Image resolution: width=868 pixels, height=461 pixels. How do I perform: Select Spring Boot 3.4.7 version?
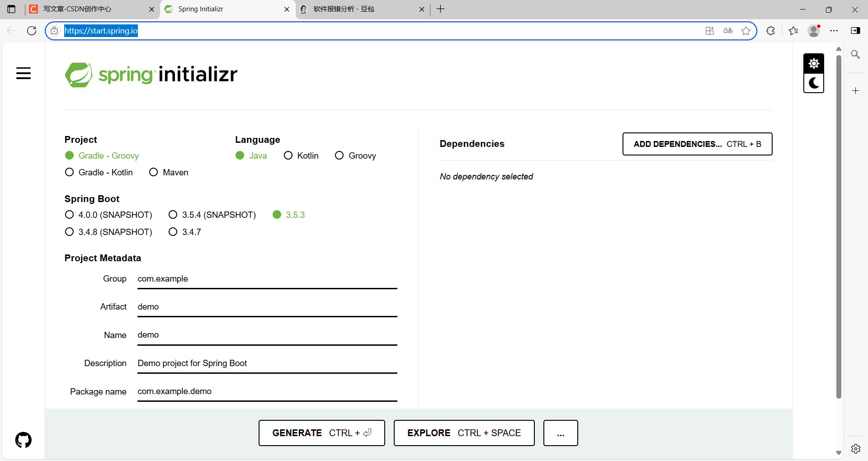(185, 232)
